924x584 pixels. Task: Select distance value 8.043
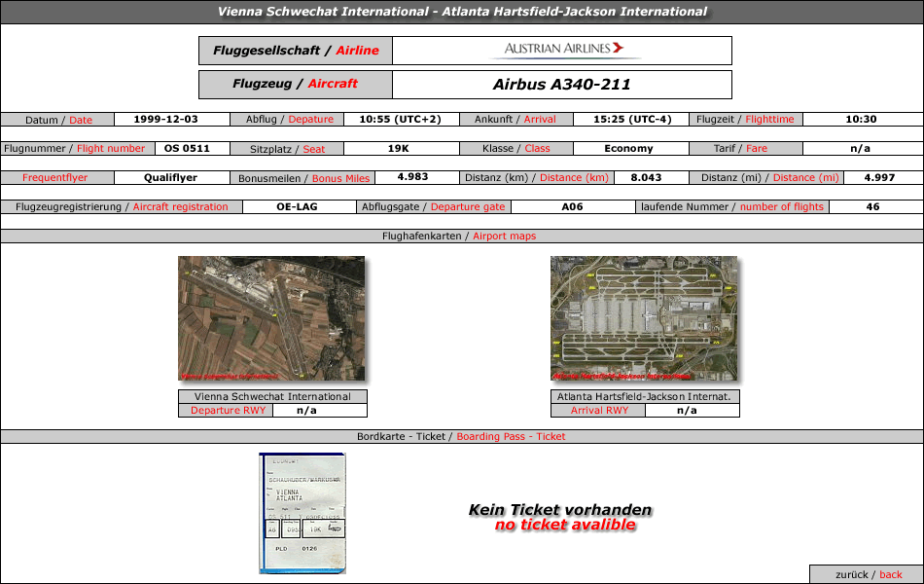coord(647,177)
